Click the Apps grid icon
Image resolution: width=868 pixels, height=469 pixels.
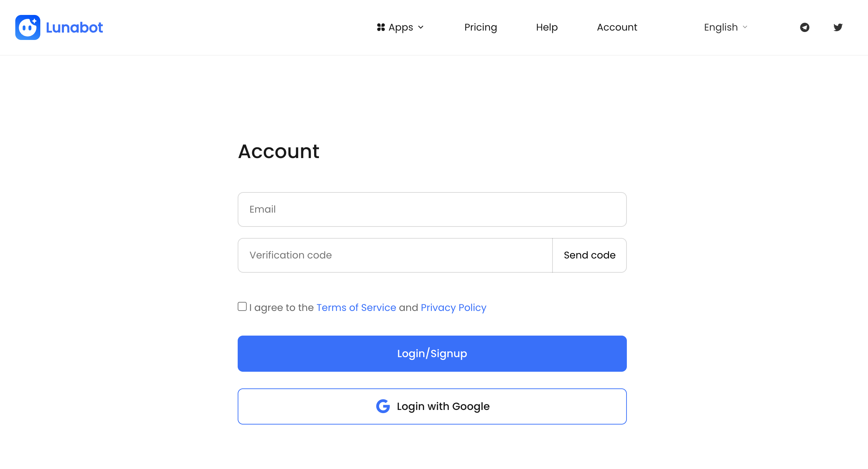click(381, 27)
